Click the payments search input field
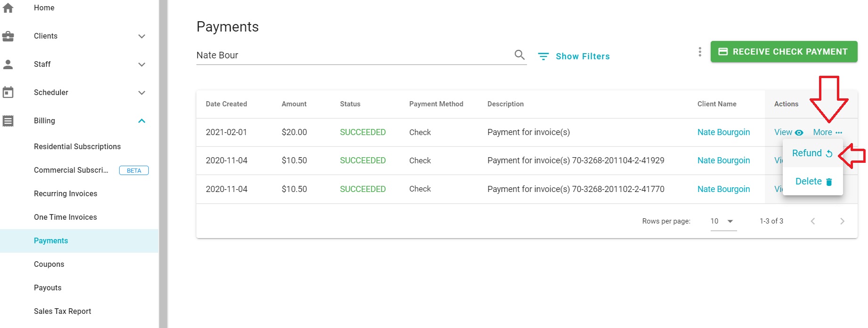Screen dimensions: 868x328 coord(353,56)
